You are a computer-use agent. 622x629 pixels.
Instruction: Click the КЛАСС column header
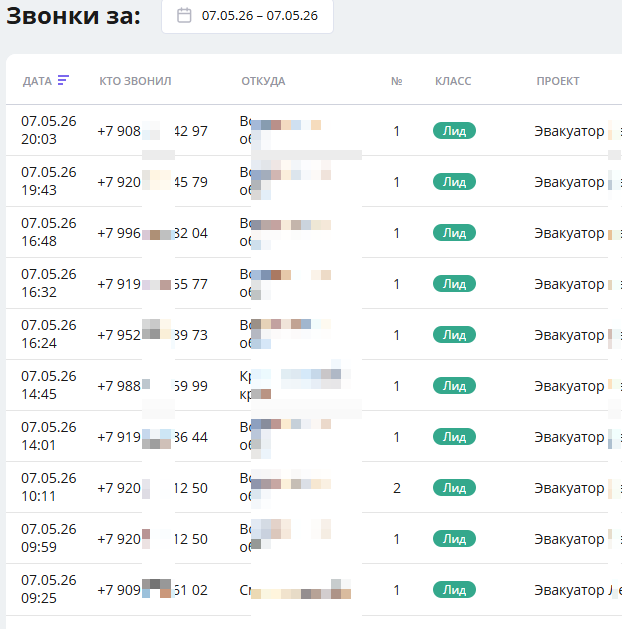pos(453,81)
